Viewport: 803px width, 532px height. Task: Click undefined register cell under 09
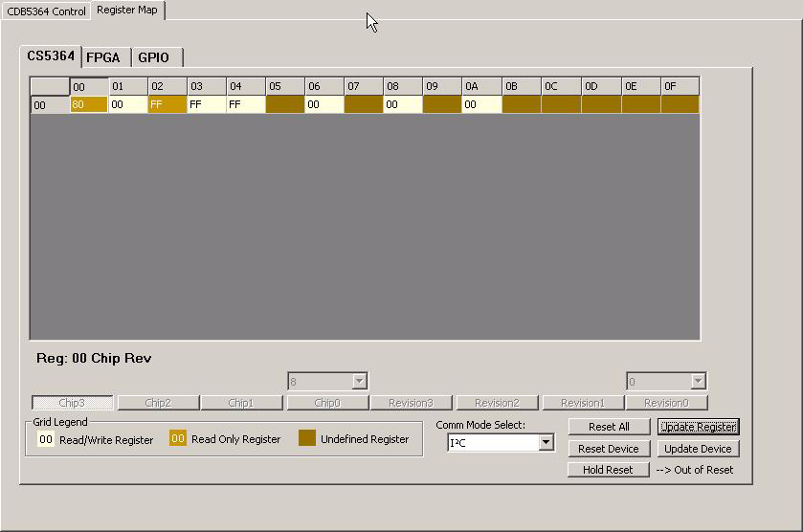click(442, 104)
